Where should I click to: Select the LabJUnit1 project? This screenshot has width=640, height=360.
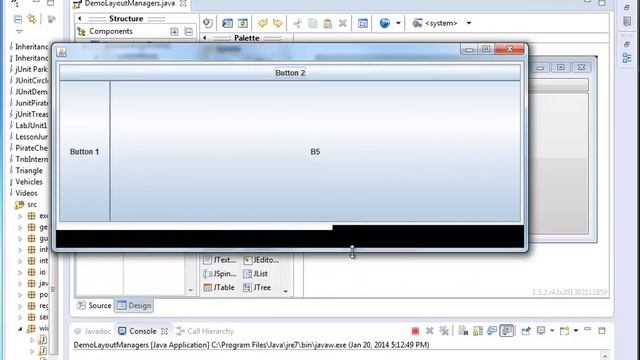[x=31, y=125]
